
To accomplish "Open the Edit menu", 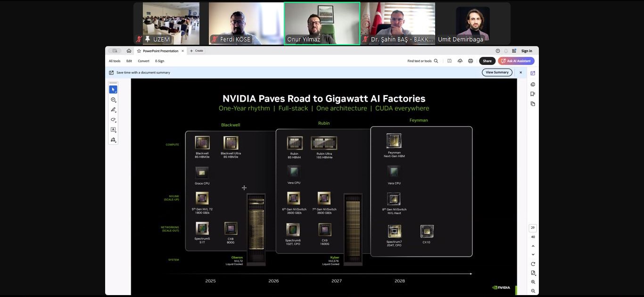I will pos(129,61).
